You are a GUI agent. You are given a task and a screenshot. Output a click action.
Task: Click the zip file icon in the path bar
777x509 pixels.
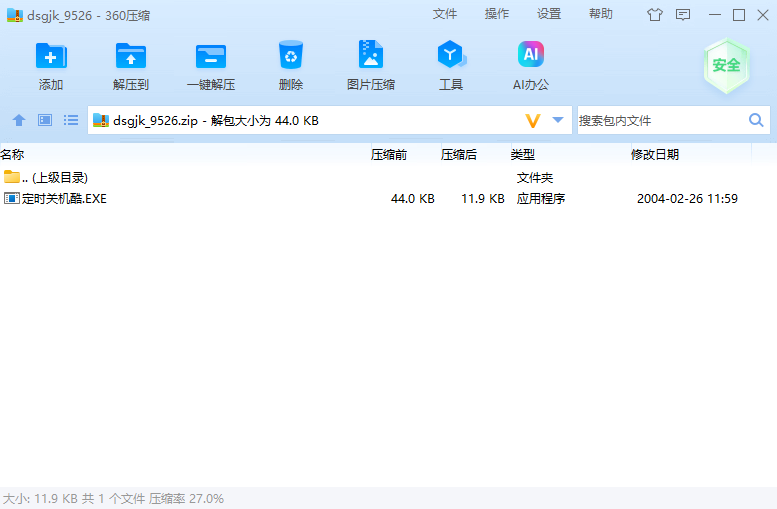click(x=101, y=120)
